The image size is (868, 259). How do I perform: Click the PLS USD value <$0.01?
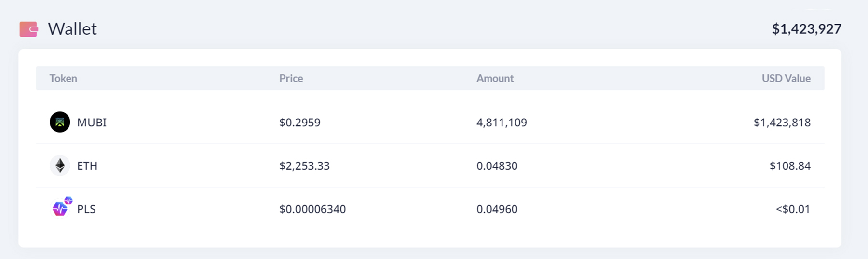792,209
